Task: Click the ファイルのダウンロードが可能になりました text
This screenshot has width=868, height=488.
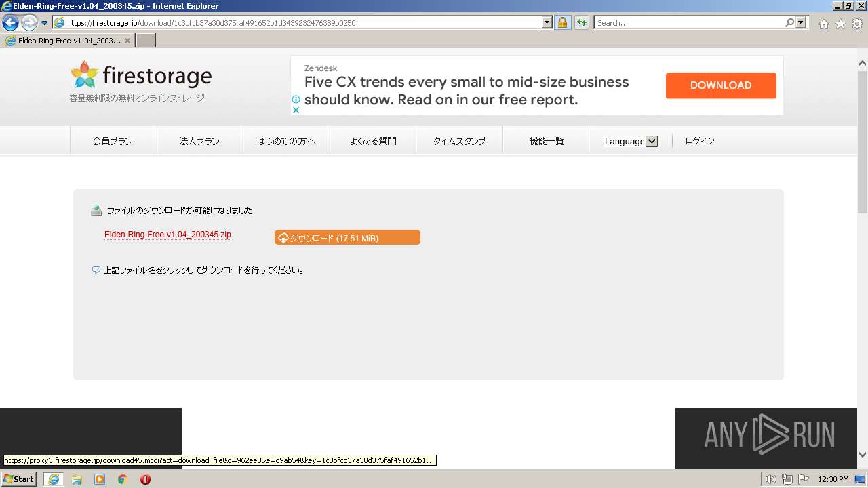Action: [180, 211]
